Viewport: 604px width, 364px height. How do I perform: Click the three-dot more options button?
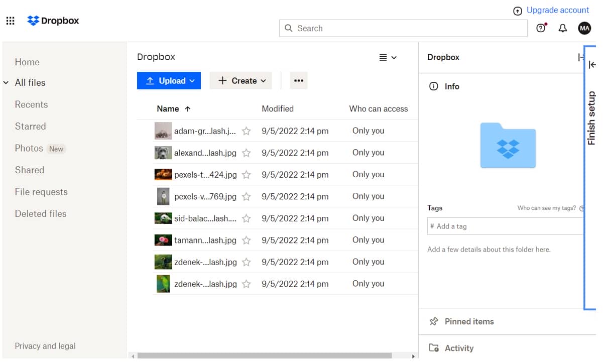coord(299,81)
